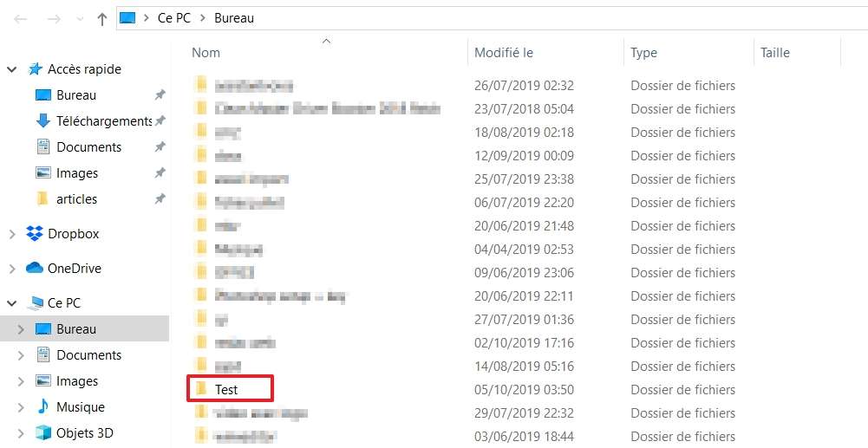Viewport: 868px width, 448px height.
Task: Expand the OneDrive tree node
Action: [11, 269]
